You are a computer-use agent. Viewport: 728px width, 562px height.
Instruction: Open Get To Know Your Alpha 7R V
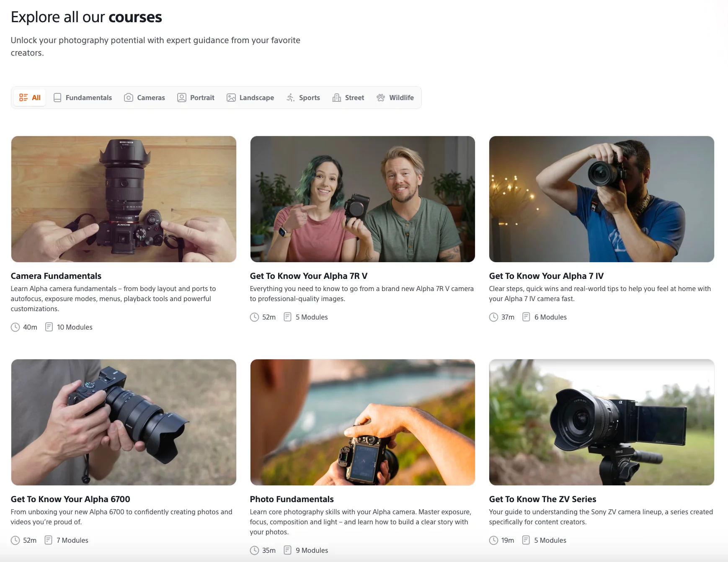pyautogui.click(x=308, y=276)
